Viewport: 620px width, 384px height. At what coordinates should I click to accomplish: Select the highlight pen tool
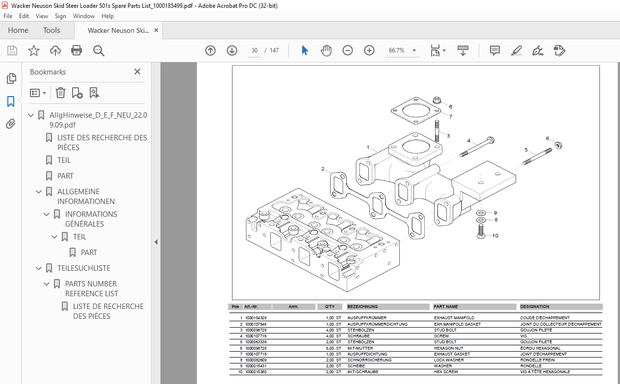coord(516,51)
